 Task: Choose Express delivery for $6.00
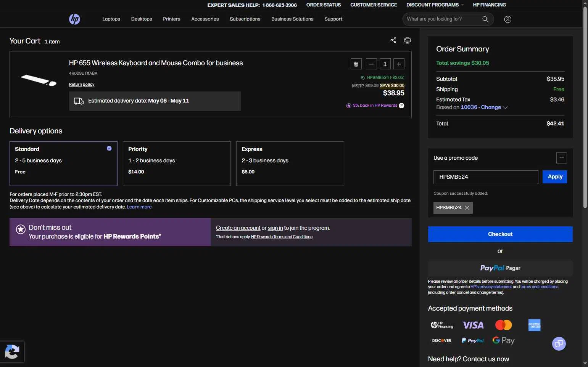click(290, 163)
